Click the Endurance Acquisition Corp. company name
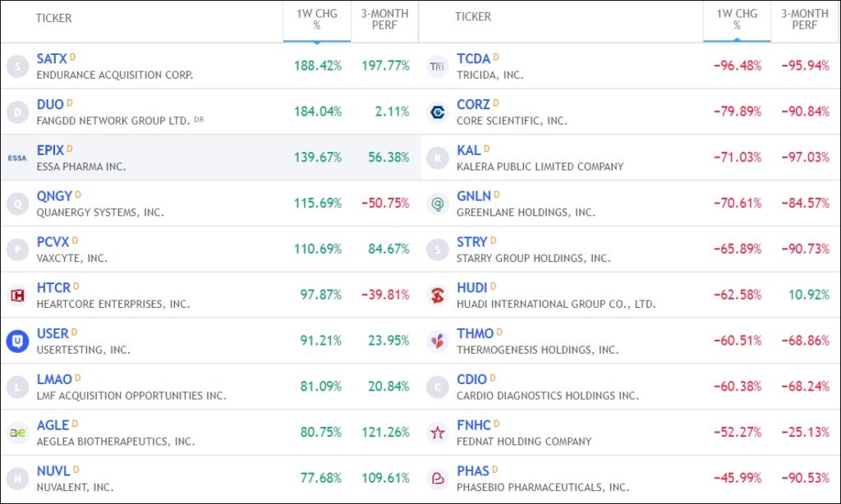 (x=115, y=75)
